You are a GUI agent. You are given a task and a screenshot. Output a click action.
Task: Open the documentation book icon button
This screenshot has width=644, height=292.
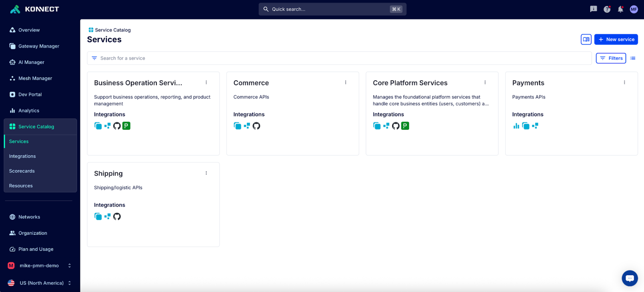(586, 39)
